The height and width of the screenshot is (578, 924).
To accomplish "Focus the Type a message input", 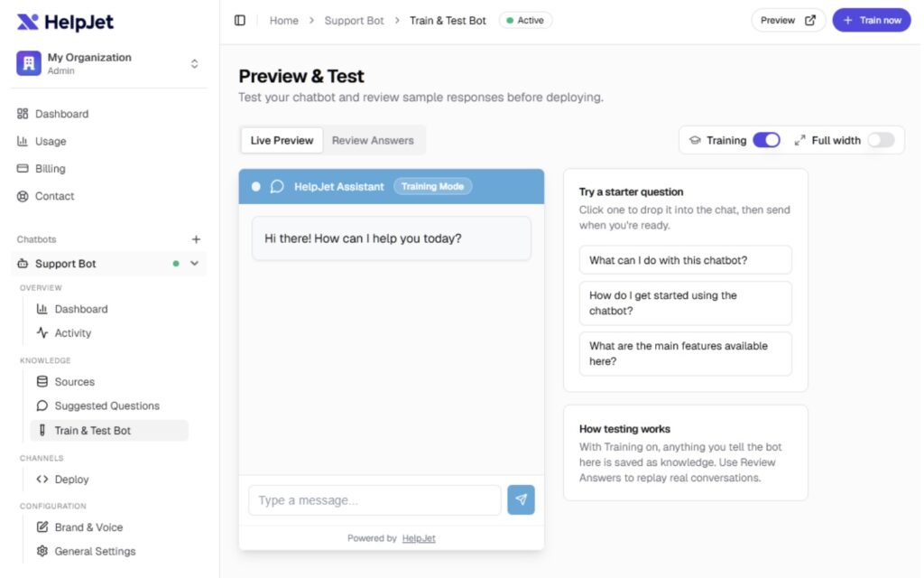I will pos(374,500).
